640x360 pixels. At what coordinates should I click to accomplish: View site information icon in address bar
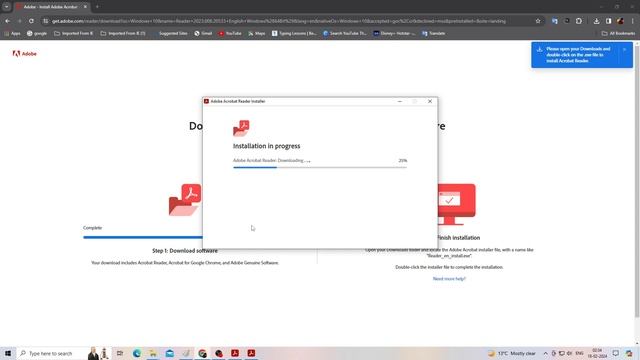(x=46, y=21)
